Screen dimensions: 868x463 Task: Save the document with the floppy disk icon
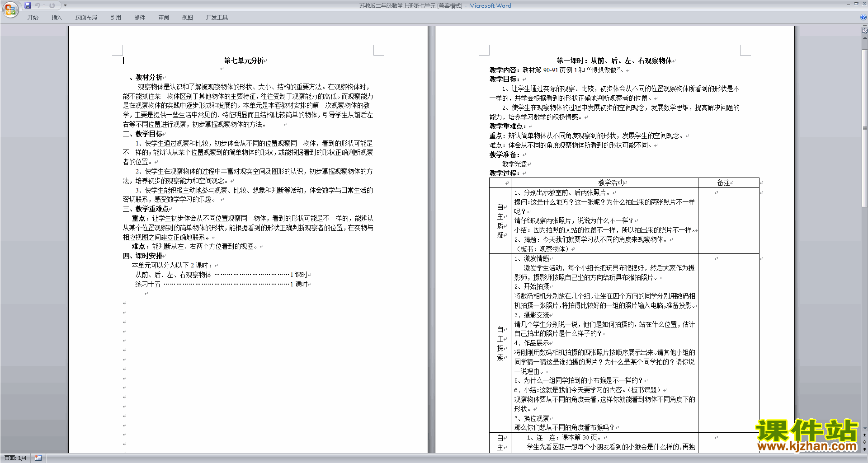[x=28, y=5]
